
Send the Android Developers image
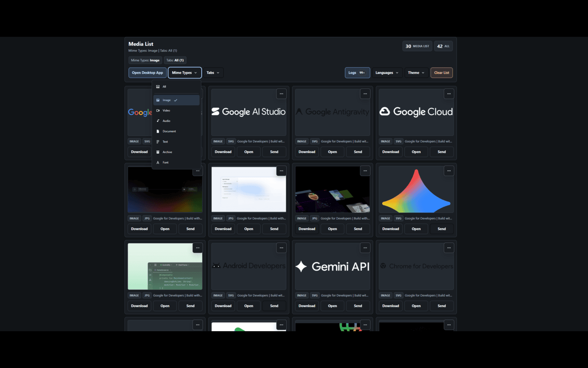pos(274,306)
